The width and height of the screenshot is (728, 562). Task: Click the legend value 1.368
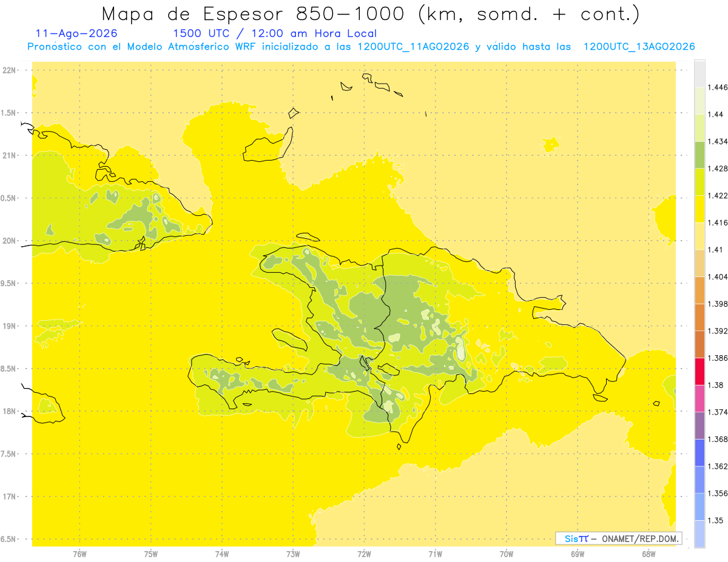[718, 439]
